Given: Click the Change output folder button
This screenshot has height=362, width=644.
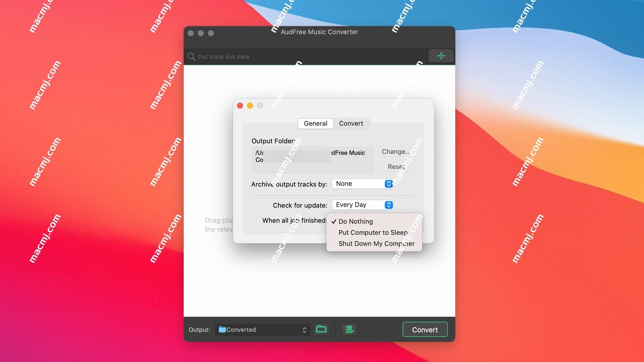Looking at the screenshot, I should click(x=396, y=151).
